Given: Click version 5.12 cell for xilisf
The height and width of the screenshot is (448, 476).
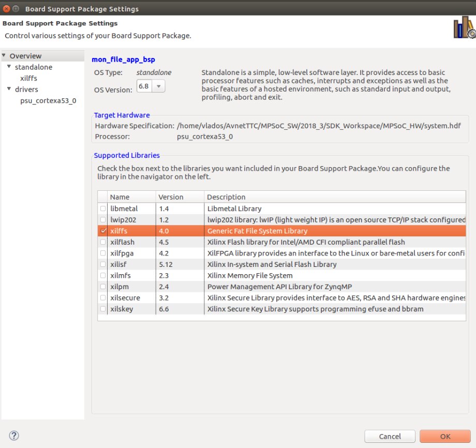Looking at the screenshot, I should [166, 264].
